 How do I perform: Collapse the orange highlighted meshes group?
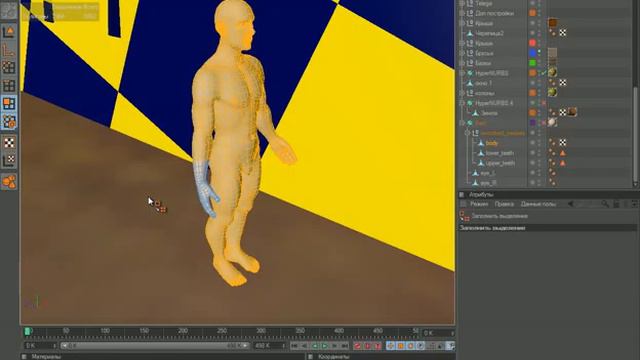[468, 133]
